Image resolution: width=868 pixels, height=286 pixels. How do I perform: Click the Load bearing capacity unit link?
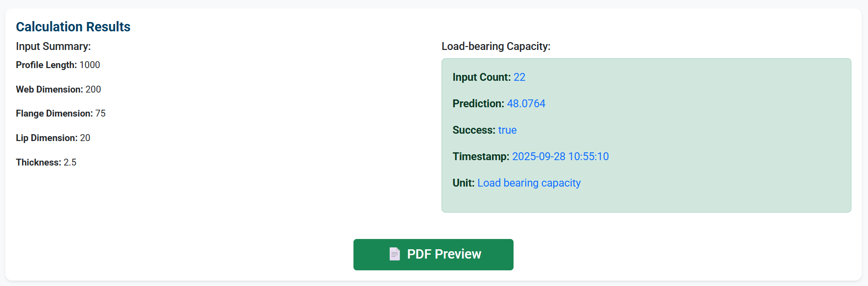(x=529, y=183)
